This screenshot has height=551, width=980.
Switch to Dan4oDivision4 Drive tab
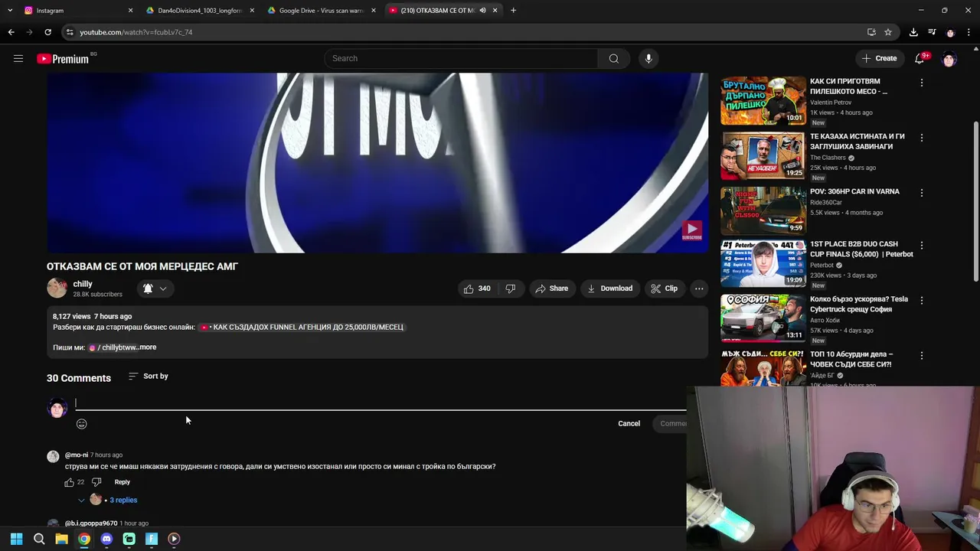[199, 10]
